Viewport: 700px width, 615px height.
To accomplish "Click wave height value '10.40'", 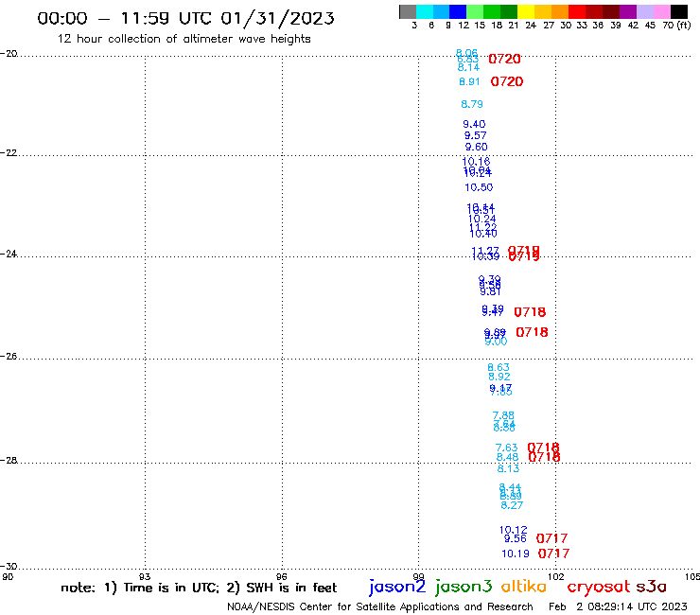I will point(483,234).
